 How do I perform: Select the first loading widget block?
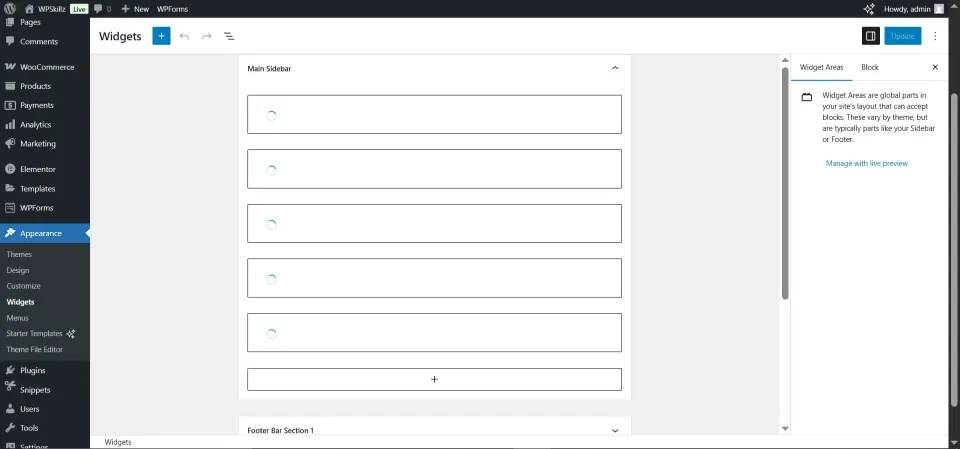(x=434, y=115)
